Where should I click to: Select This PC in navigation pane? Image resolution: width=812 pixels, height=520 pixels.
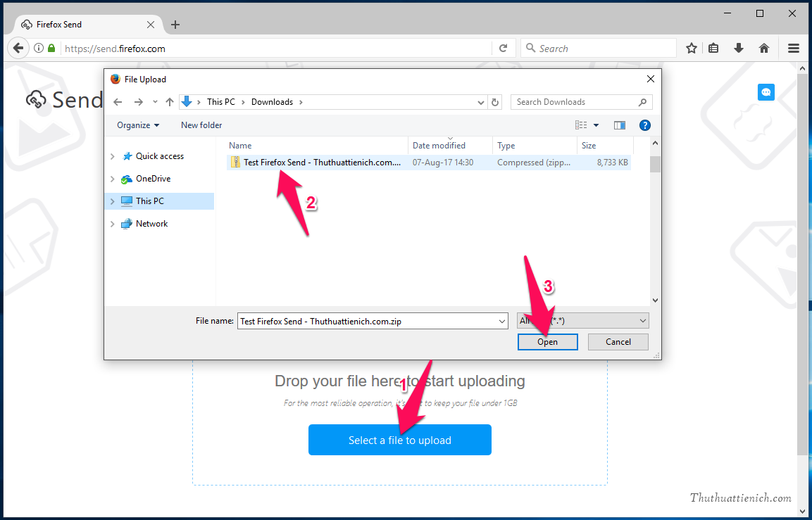click(150, 201)
